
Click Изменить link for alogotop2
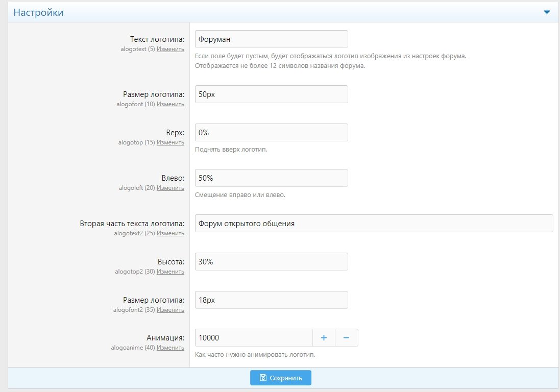pyautogui.click(x=171, y=272)
